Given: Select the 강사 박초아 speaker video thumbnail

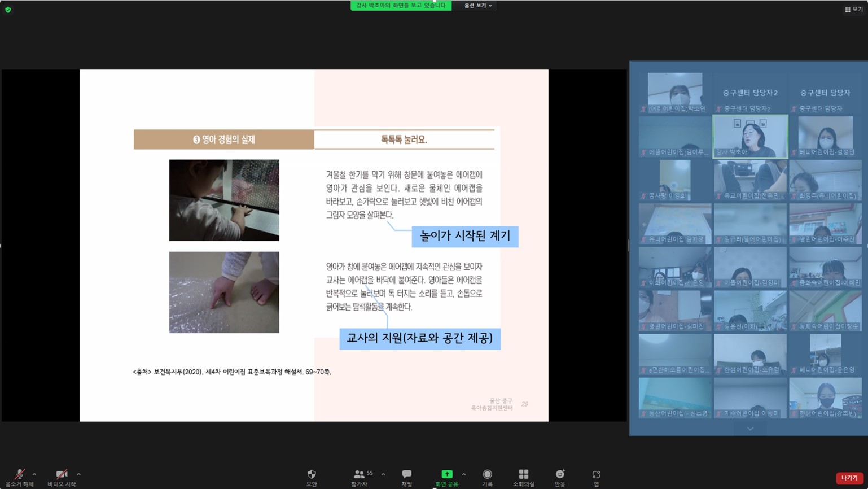Looking at the screenshot, I should click(x=750, y=137).
